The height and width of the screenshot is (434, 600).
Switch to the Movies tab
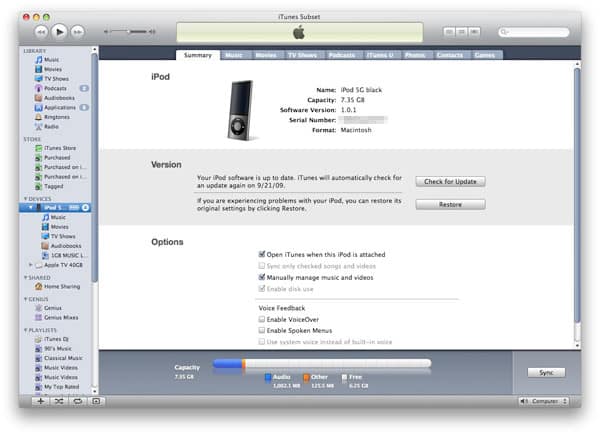point(266,55)
